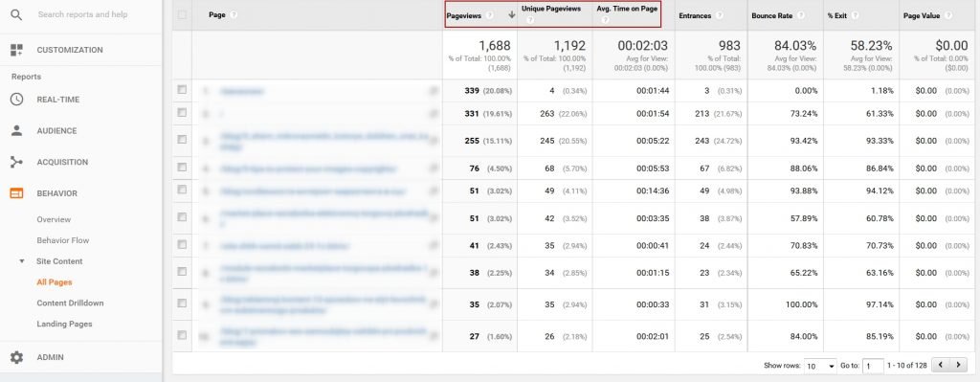Click the Pageviews descending sort arrow
This screenshot has height=382, width=980.
point(512,15)
